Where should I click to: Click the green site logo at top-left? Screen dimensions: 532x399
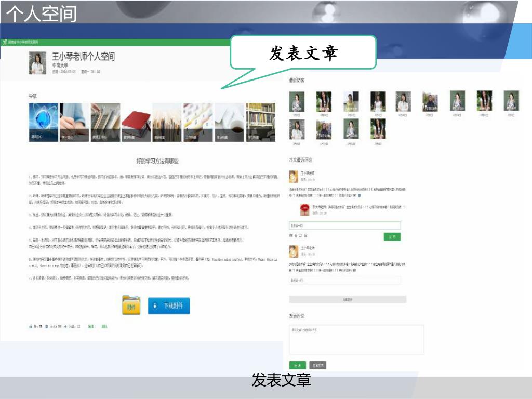click(5, 42)
